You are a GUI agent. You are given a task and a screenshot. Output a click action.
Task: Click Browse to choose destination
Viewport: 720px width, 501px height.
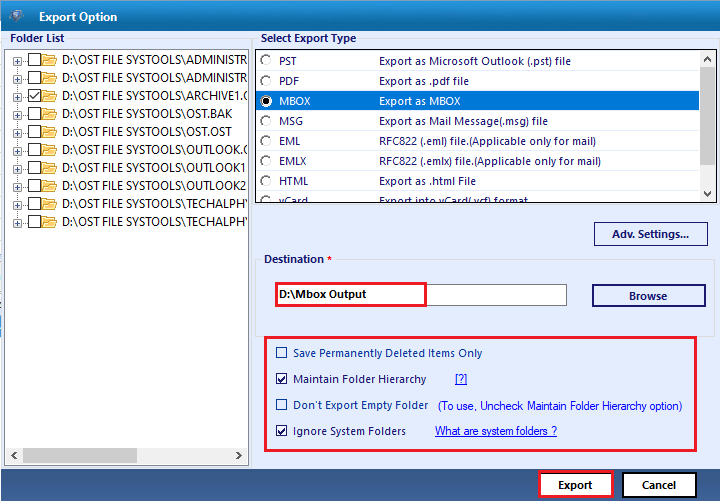point(648,296)
